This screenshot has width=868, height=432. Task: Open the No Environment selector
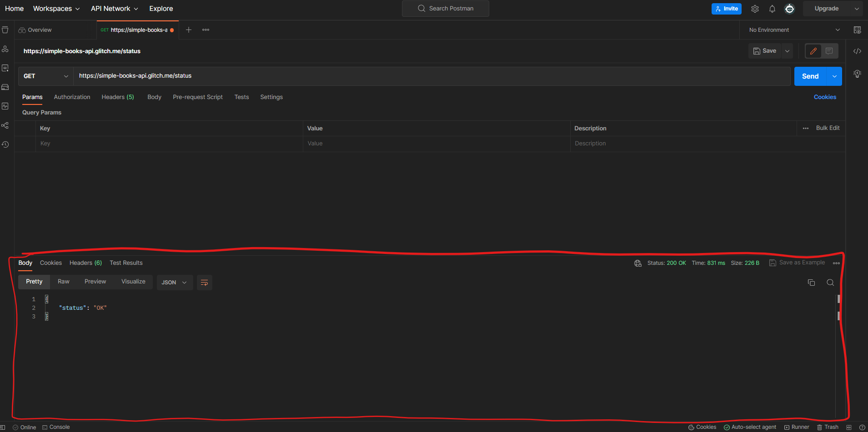click(794, 30)
